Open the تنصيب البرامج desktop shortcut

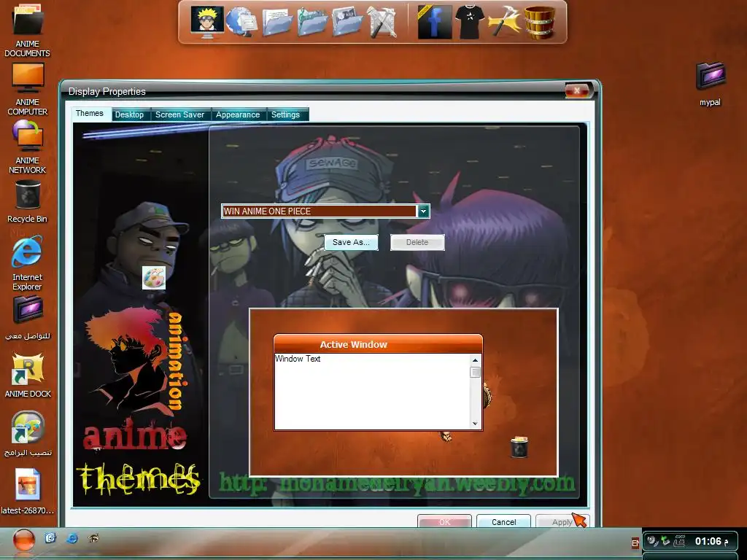click(x=27, y=434)
